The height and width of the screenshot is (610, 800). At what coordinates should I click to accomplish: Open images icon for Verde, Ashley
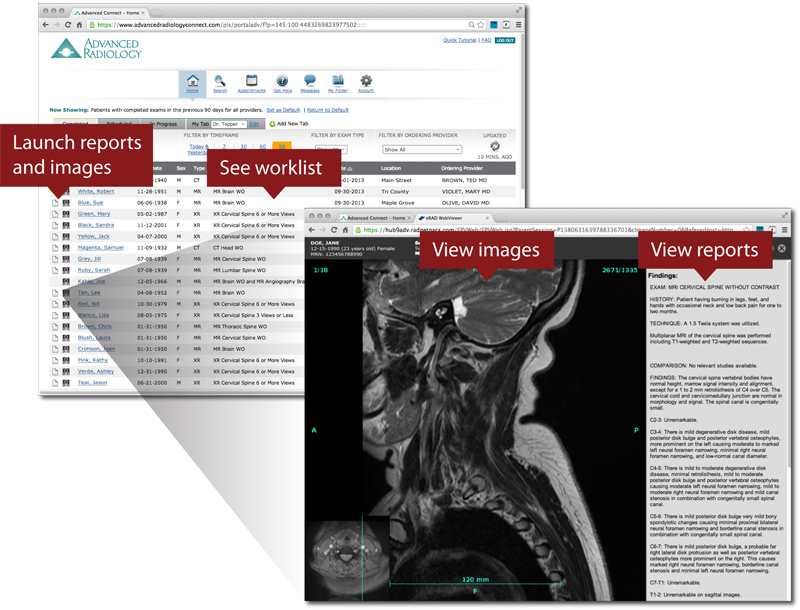tap(66, 371)
